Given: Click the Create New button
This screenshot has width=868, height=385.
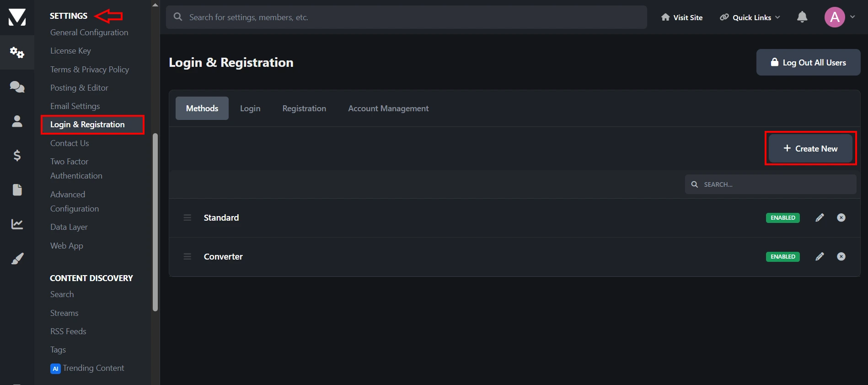Looking at the screenshot, I should coord(810,148).
